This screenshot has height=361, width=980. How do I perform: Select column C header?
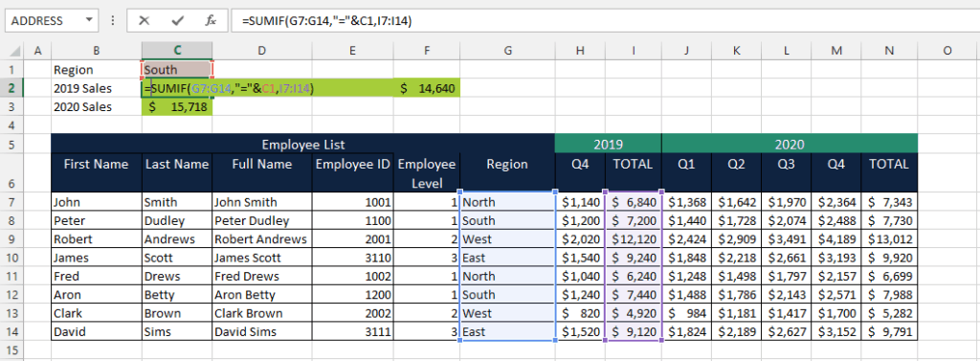177,52
